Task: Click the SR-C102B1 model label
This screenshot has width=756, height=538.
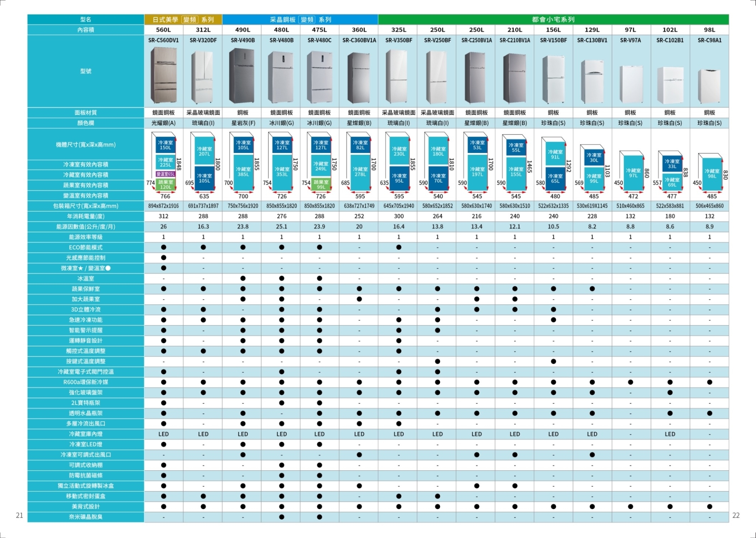Action: [670, 40]
